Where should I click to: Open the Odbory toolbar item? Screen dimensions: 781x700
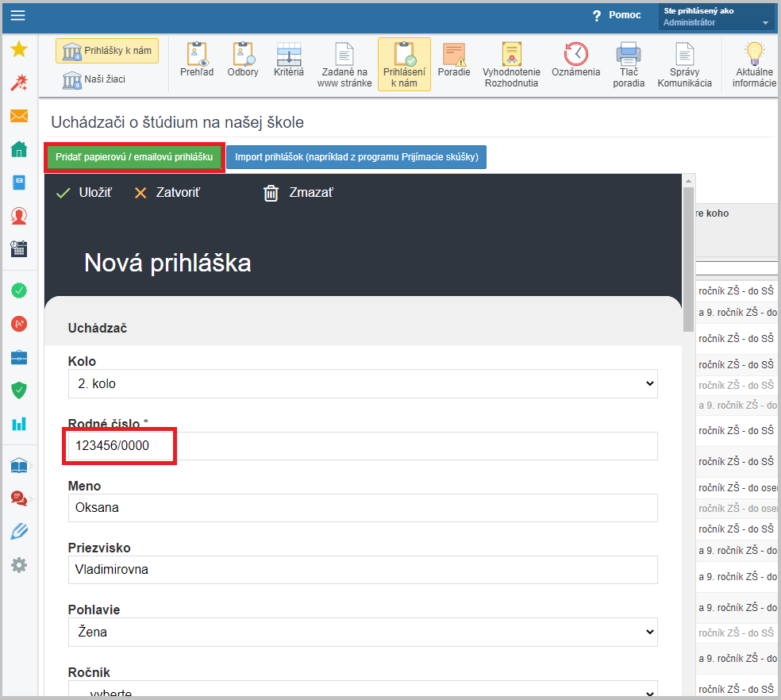point(243,60)
